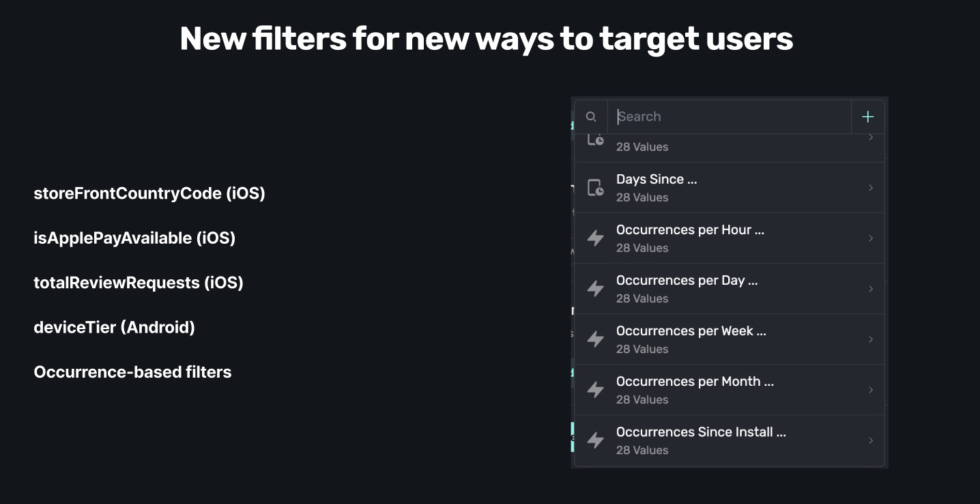This screenshot has width=980, height=504.
Task: Click the device clock icon next to Days Since
Action: tap(595, 187)
